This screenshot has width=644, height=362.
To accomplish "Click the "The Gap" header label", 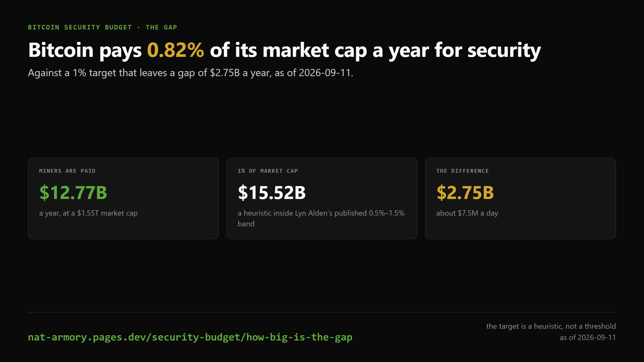I will (161, 27).
